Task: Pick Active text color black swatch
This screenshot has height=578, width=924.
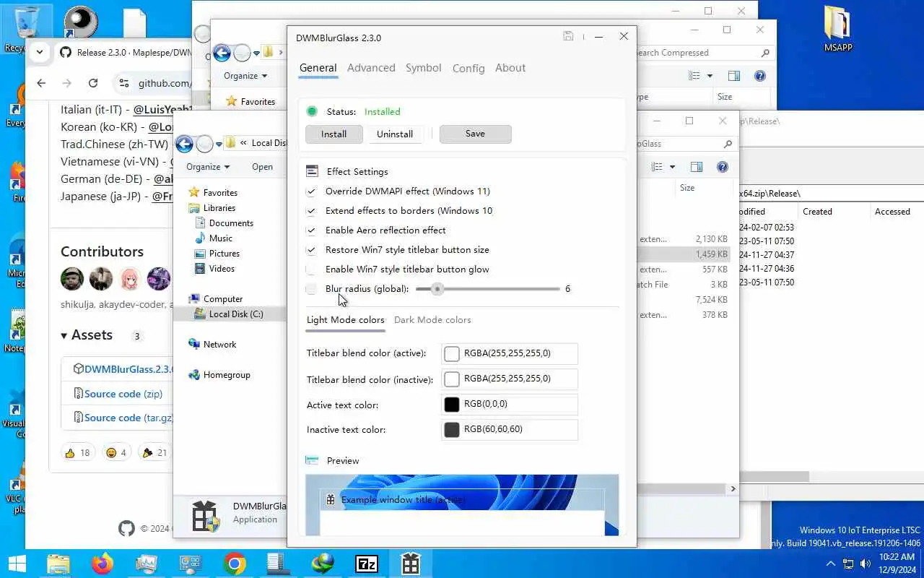Action: [x=452, y=404]
